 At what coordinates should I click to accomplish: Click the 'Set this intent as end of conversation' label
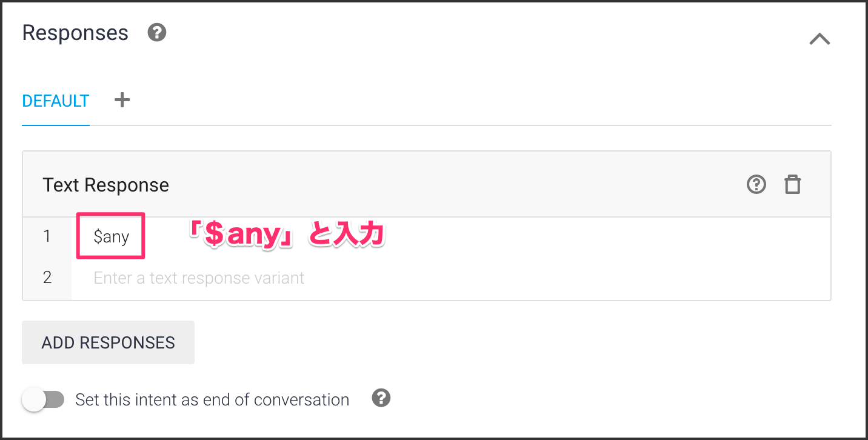point(212,400)
